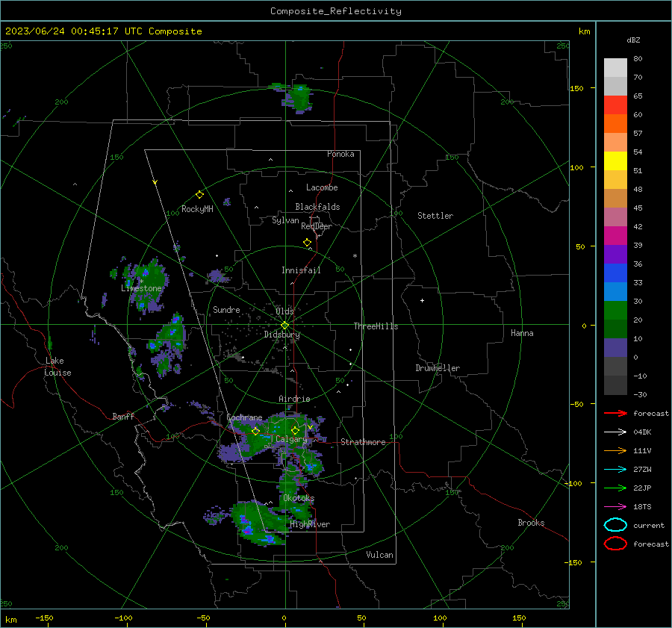Select the yellow 51-54 dBZ swatch
672x628 pixels.
click(x=615, y=161)
